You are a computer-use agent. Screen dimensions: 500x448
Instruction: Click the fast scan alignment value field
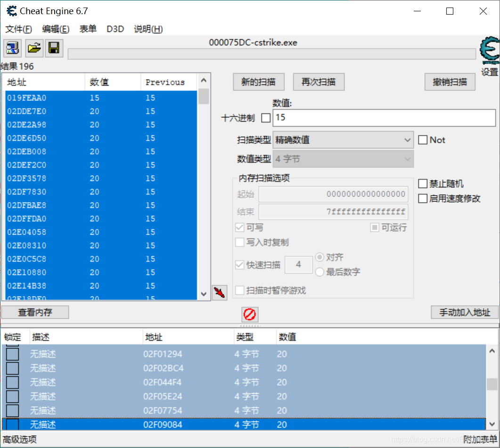298,265
